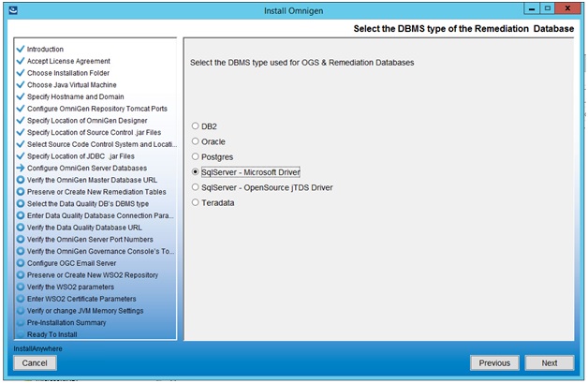Select the DB2 radio button

195,126
